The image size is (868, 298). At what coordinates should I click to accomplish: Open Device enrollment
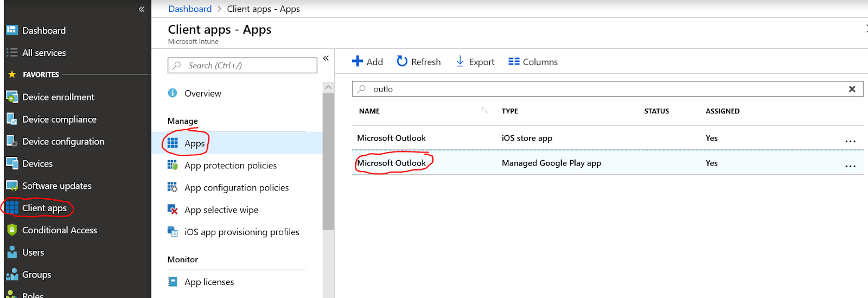[58, 97]
